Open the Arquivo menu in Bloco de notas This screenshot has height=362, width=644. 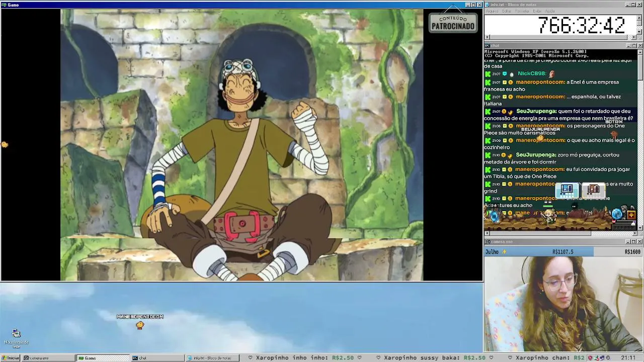pos(492,11)
